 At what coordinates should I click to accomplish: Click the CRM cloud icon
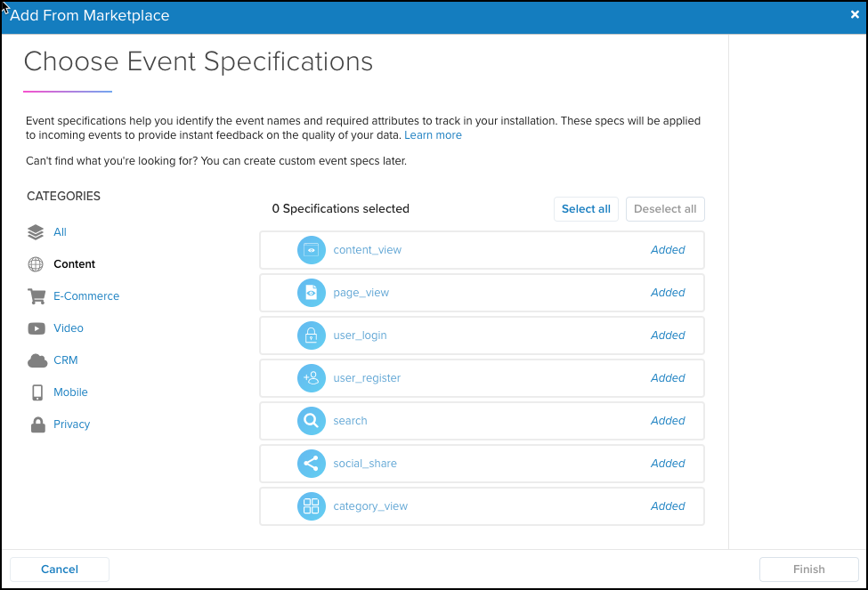tap(37, 360)
